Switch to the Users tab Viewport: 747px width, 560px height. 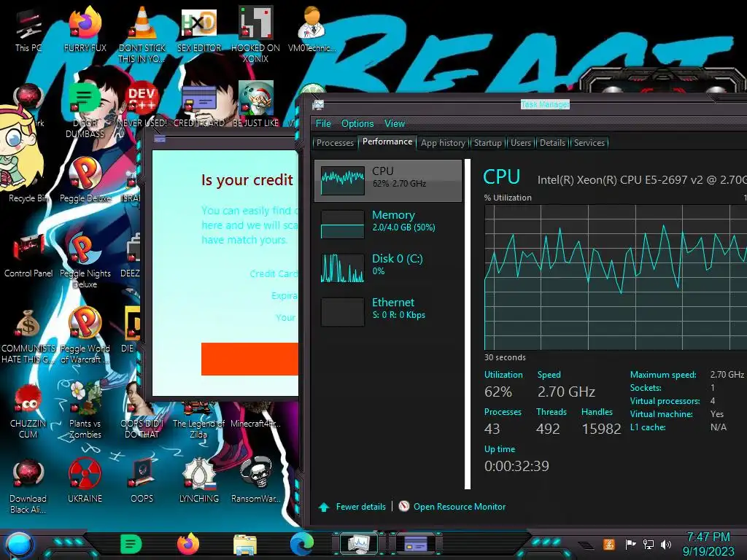click(521, 143)
